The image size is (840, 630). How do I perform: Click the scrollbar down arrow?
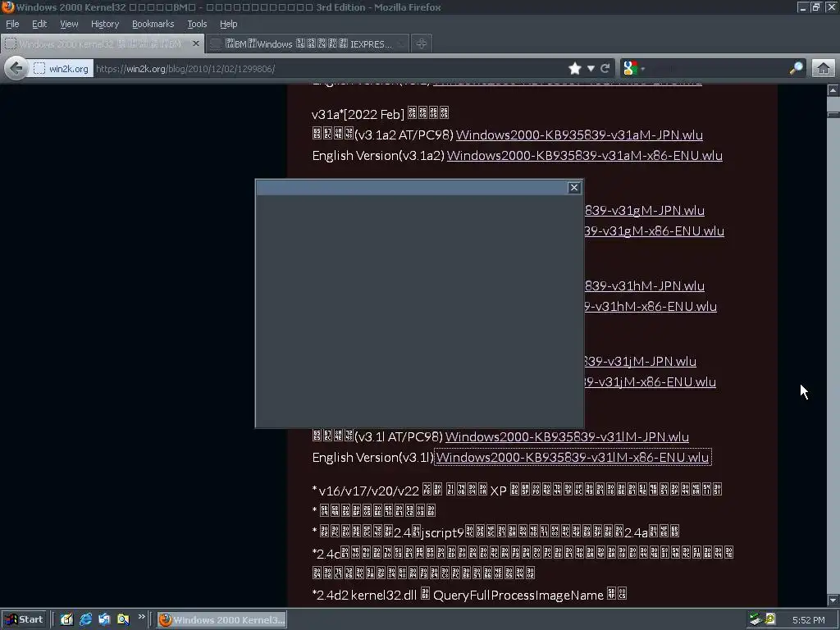[833, 600]
